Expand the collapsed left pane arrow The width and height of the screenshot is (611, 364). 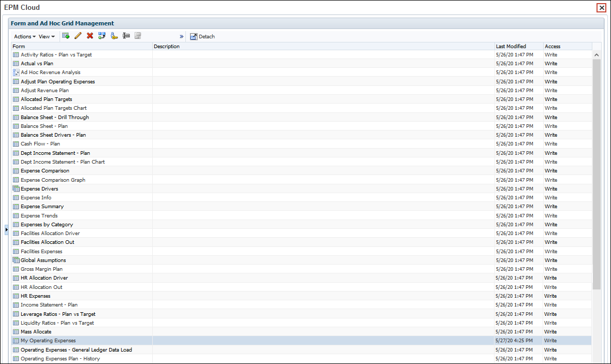click(x=6, y=229)
